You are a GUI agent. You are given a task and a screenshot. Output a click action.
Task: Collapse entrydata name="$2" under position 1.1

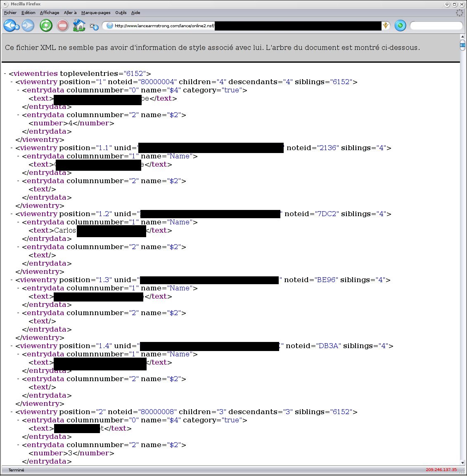click(19, 181)
